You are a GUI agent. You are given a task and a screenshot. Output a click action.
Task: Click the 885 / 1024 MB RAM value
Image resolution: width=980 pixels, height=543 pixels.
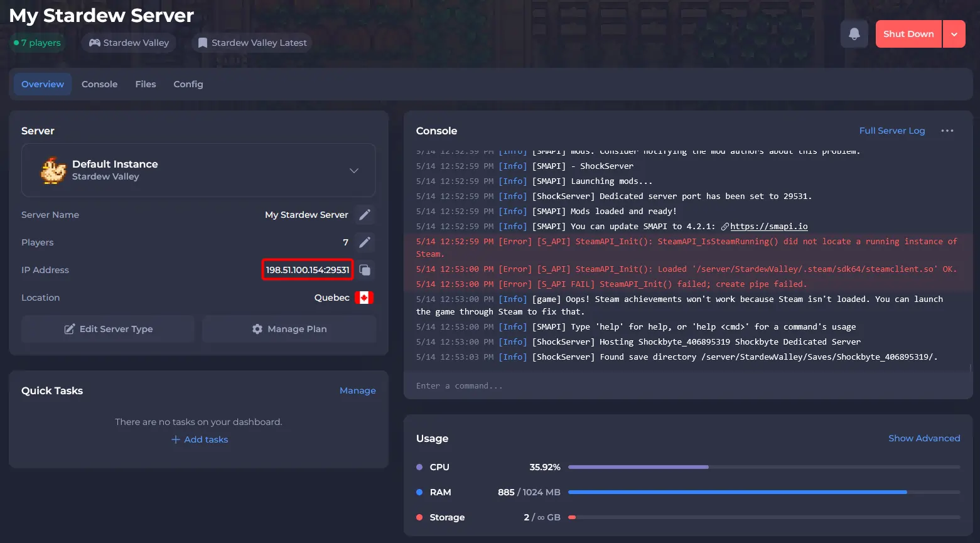tap(529, 492)
